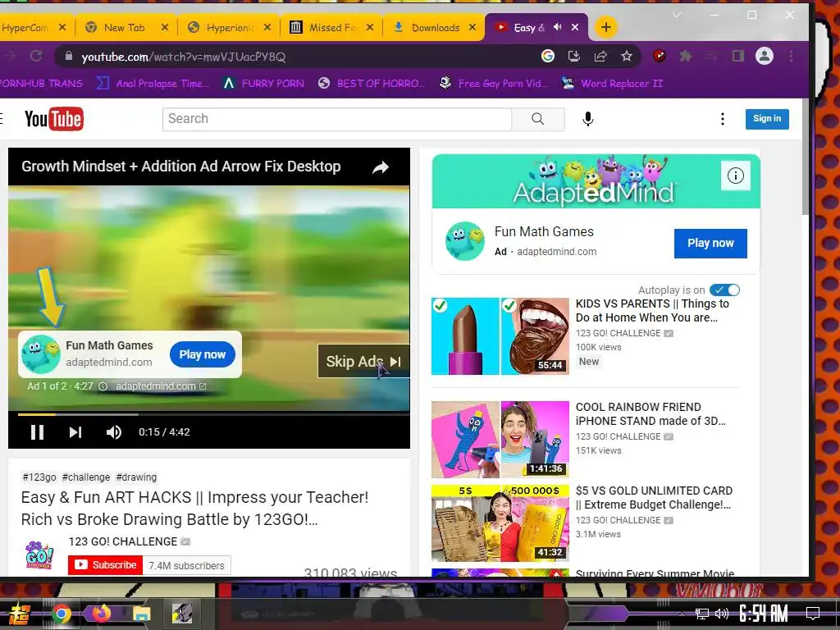This screenshot has height=630, width=840.
Task: Click the AdaptedMind avatar in the video ad card
Action: coord(41,354)
